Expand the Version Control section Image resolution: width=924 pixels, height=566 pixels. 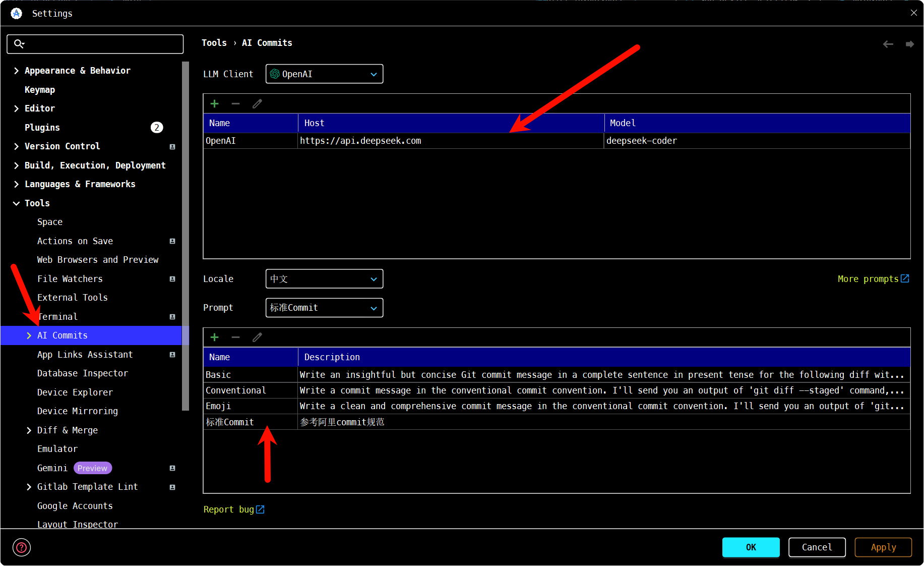(17, 146)
